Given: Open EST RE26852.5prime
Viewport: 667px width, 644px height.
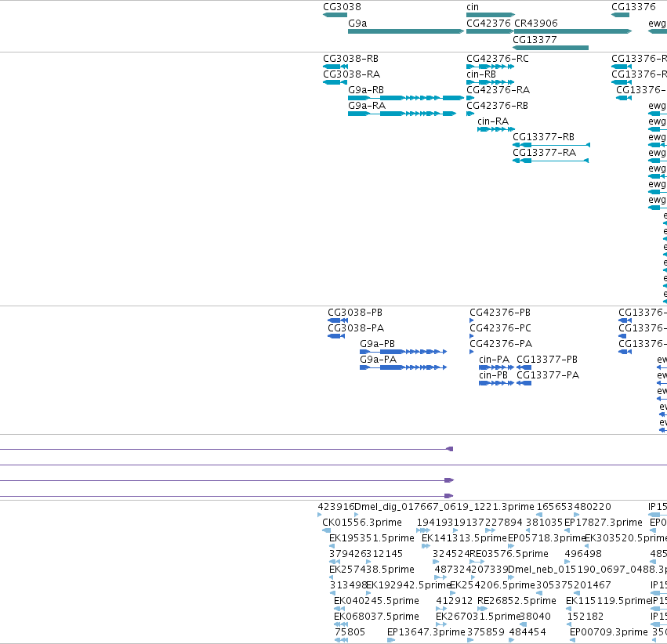Looking at the screenshot, I should [x=517, y=601].
